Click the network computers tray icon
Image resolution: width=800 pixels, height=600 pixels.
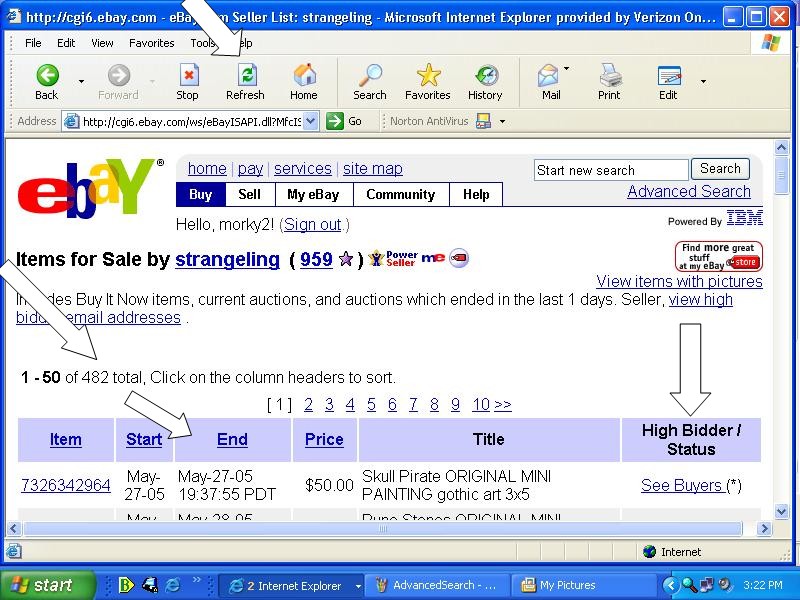click(707, 585)
